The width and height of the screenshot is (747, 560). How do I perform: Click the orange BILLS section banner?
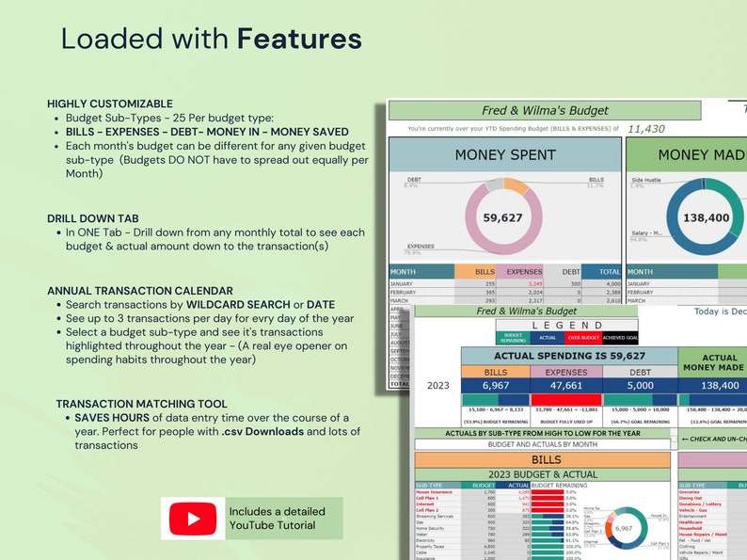[543, 460]
